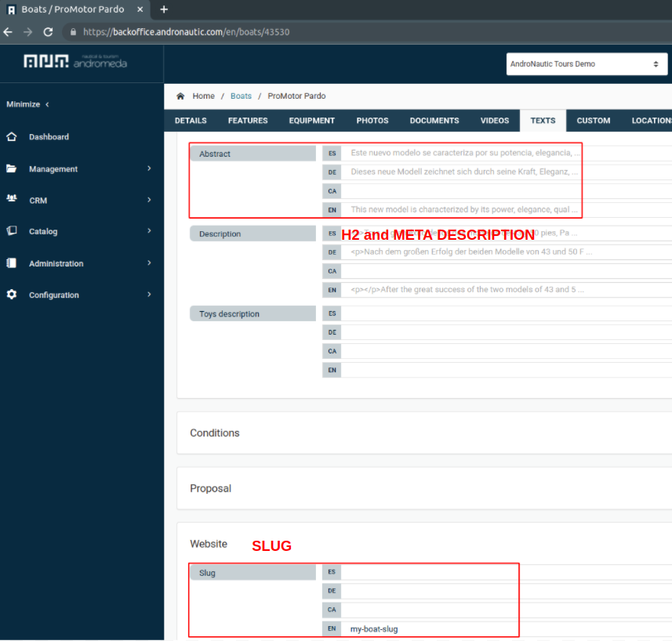The image size is (672, 641).
Task: Expand the Configuration submenu chevron
Action: pos(149,295)
